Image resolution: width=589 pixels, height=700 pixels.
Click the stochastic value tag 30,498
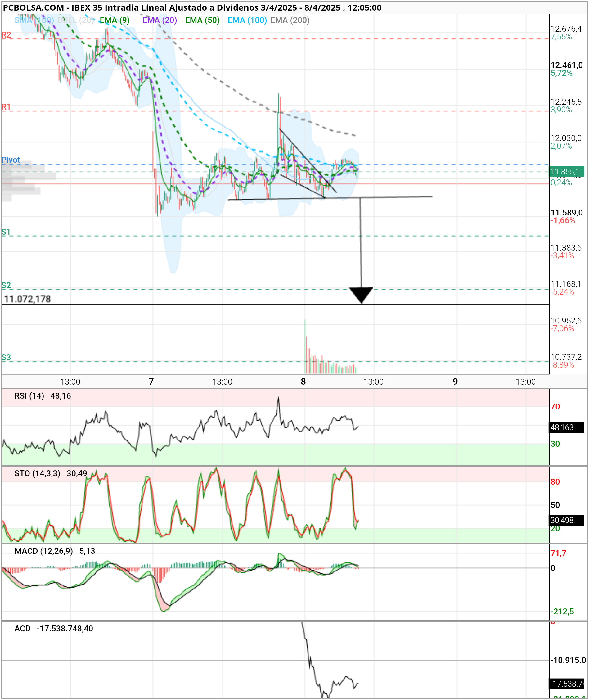(x=566, y=520)
